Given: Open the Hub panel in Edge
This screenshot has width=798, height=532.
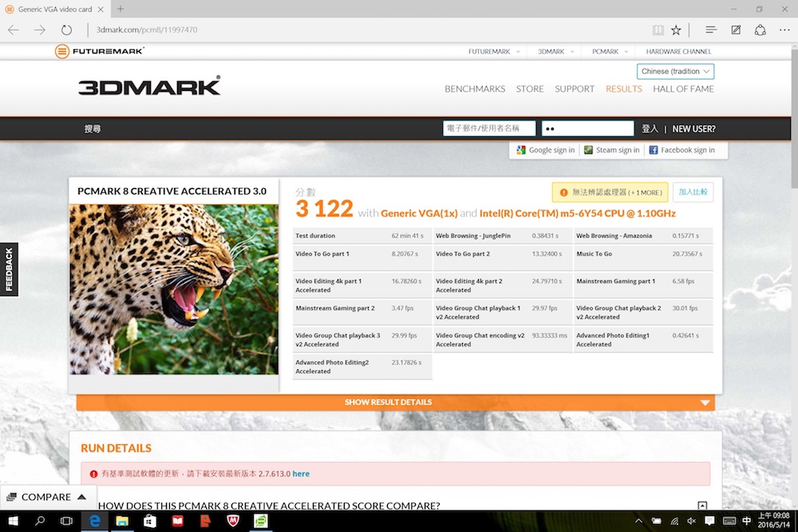Looking at the screenshot, I should pos(711,30).
